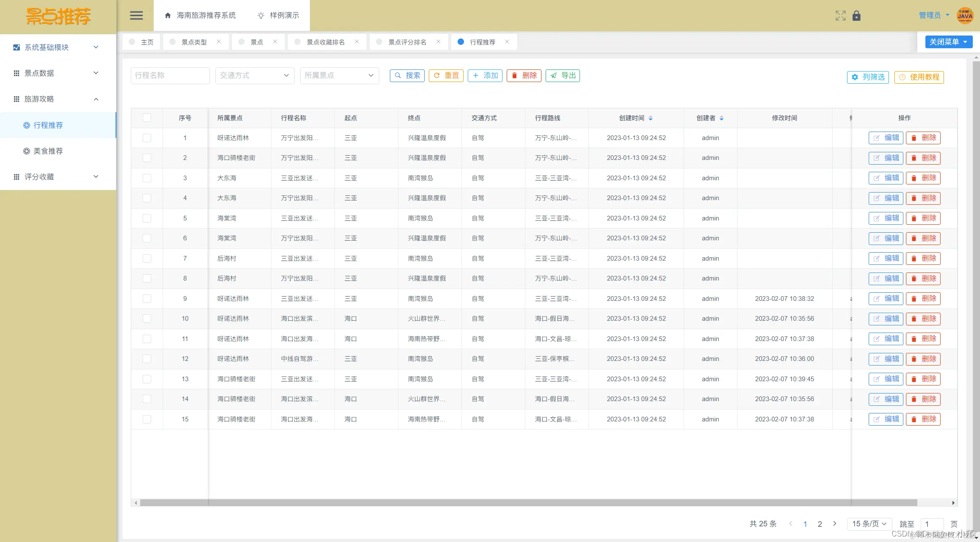The width and height of the screenshot is (980, 542).
Task: Check the select-all header checkbox
Action: (x=147, y=118)
